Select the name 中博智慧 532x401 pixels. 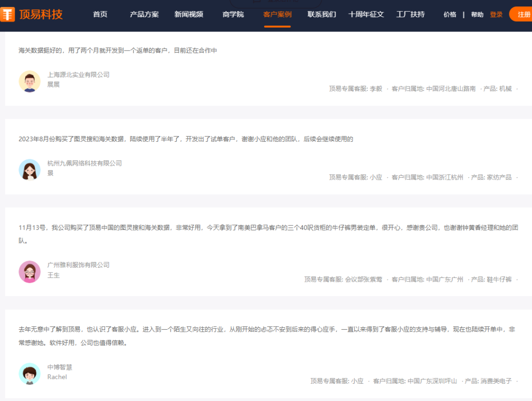60,367
